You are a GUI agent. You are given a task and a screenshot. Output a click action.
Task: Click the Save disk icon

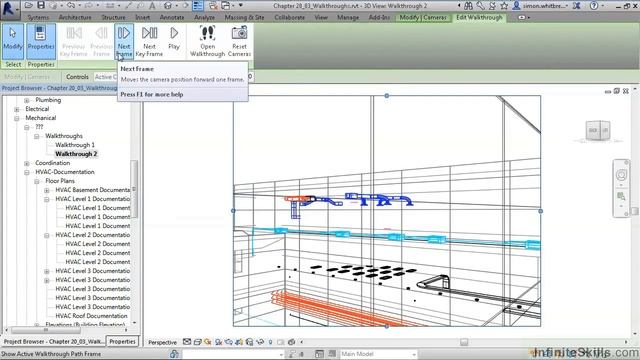click(x=41, y=5)
